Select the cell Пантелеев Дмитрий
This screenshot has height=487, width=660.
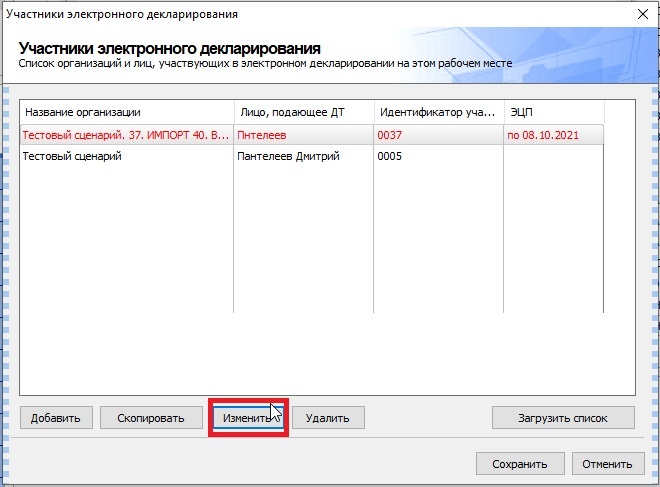[303, 156]
